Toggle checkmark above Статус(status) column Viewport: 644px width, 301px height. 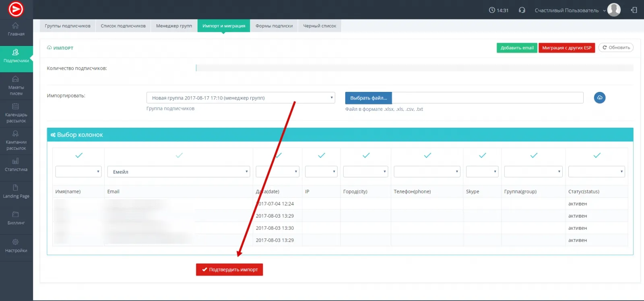coord(597,155)
